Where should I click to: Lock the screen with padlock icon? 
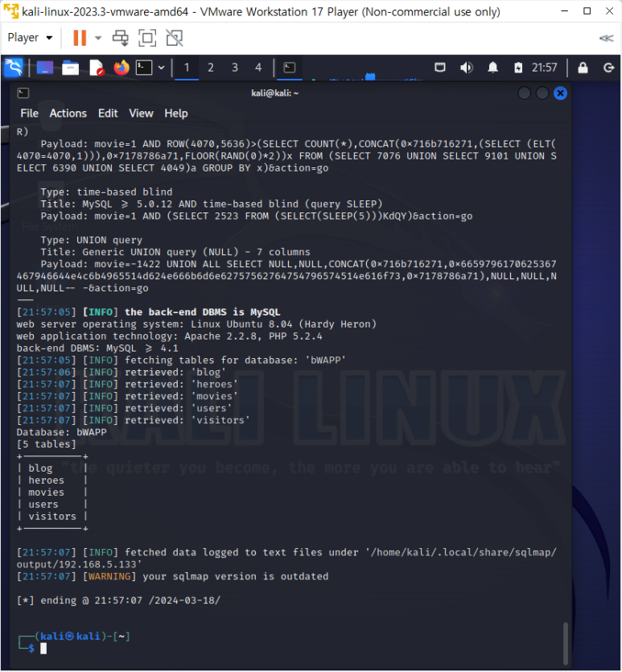click(583, 68)
